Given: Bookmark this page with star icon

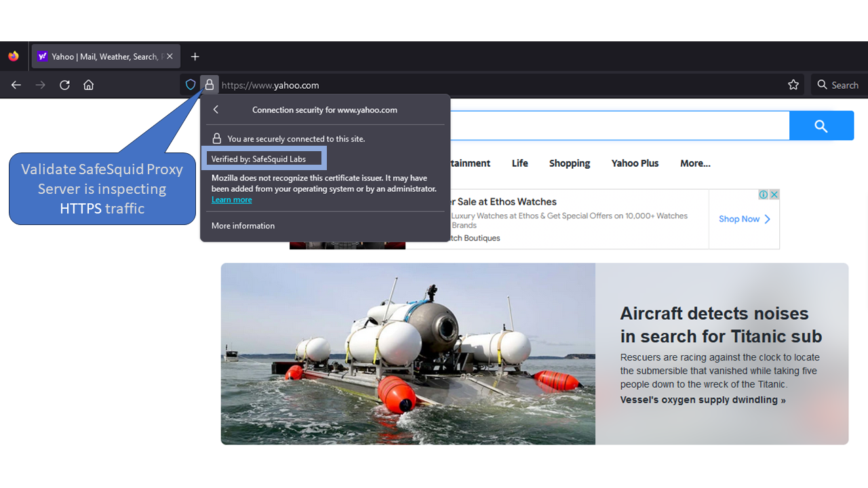Looking at the screenshot, I should pos(793,85).
